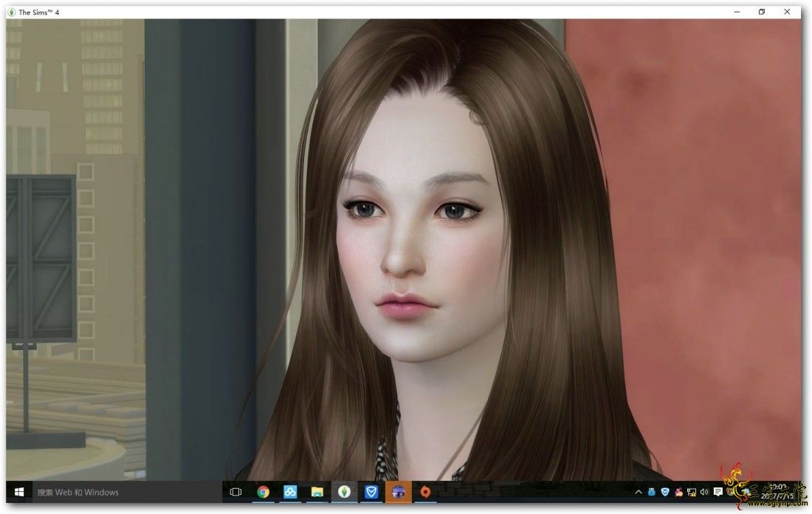Switch to The Sims 4 taskbar icon

pos(345,492)
